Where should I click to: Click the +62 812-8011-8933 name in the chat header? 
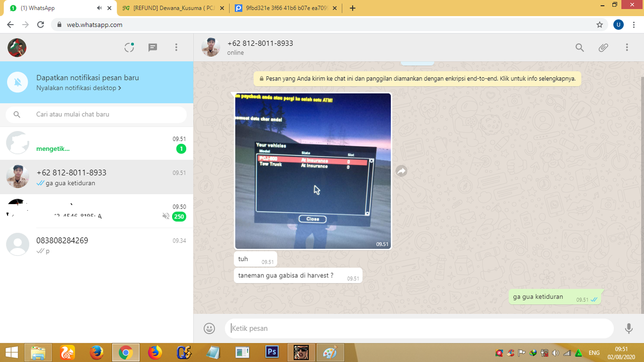(x=260, y=43)
